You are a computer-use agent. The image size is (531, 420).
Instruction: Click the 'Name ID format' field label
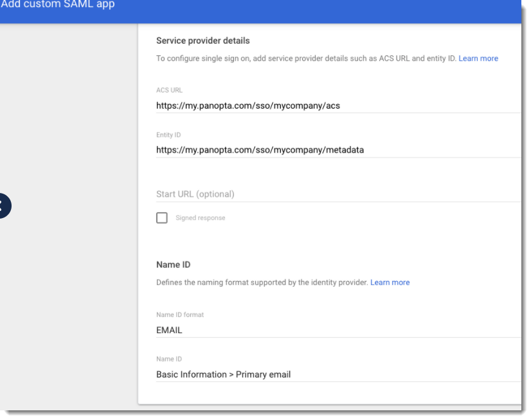pos(180,315)
